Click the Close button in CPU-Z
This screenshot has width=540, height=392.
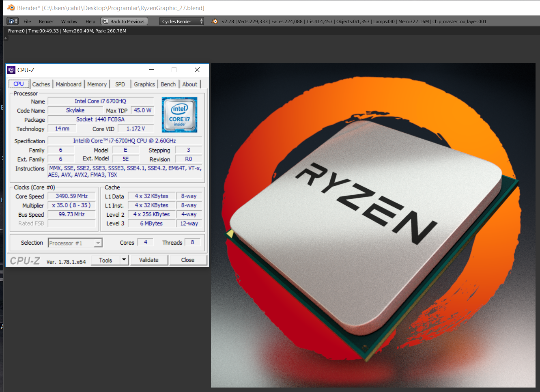click(x=188, y=260)
